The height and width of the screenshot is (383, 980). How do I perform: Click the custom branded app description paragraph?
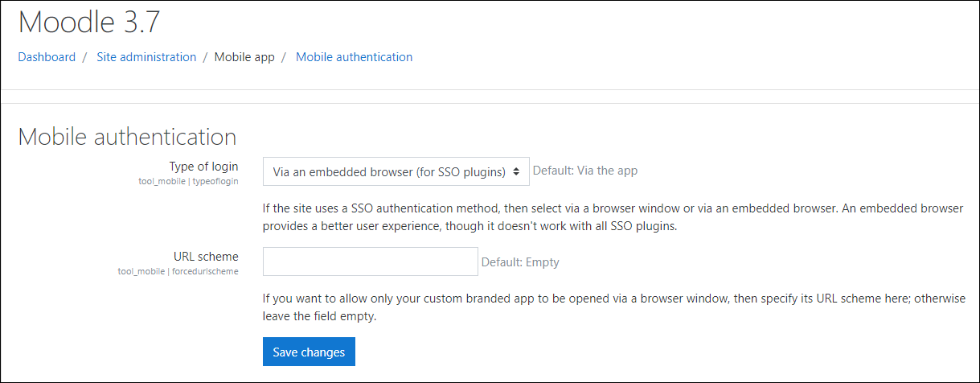point(613,307)
